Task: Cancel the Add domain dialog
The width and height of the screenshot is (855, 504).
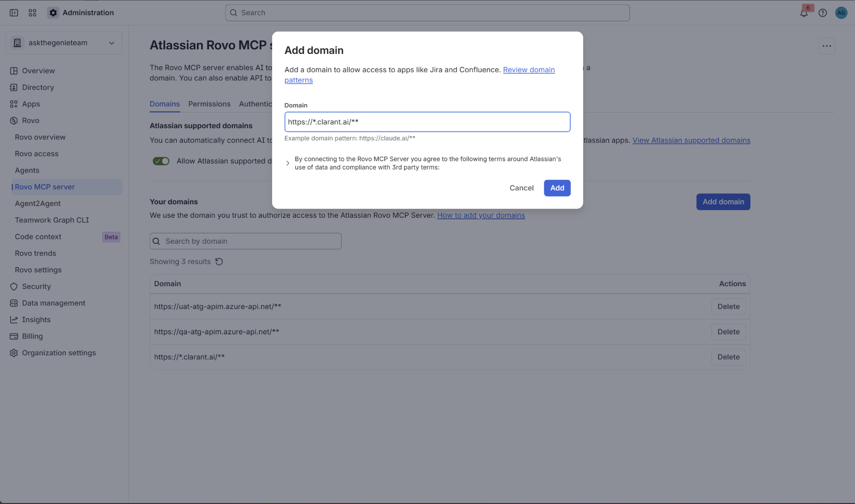Action: (x=522, y=188)
